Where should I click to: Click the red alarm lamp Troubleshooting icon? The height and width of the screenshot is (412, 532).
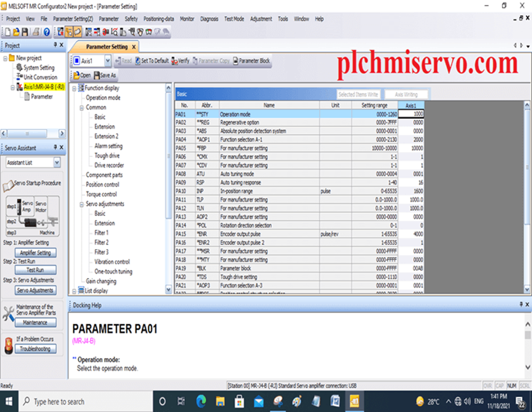(x=9, y=346)
